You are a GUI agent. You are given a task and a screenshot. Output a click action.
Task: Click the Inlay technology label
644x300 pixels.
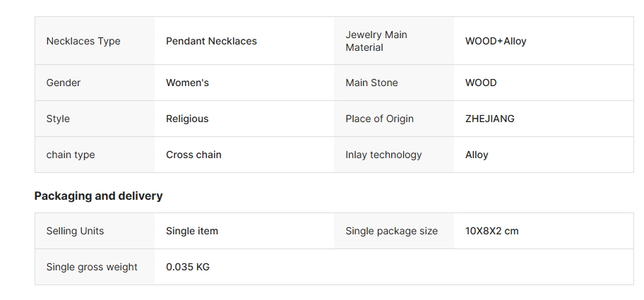383,155
